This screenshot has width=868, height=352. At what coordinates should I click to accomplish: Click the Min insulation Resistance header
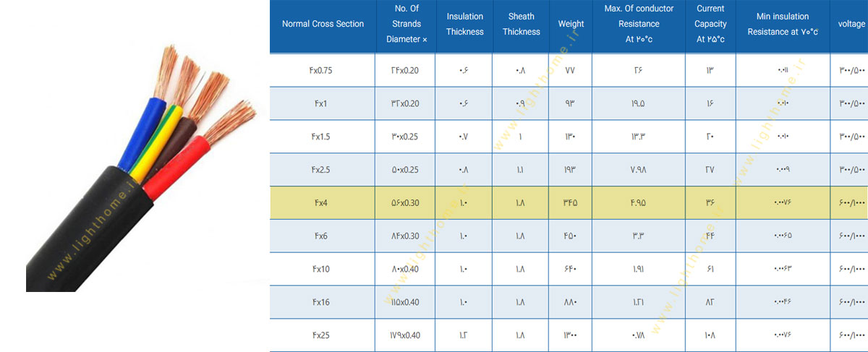click(x=783, y=24)
